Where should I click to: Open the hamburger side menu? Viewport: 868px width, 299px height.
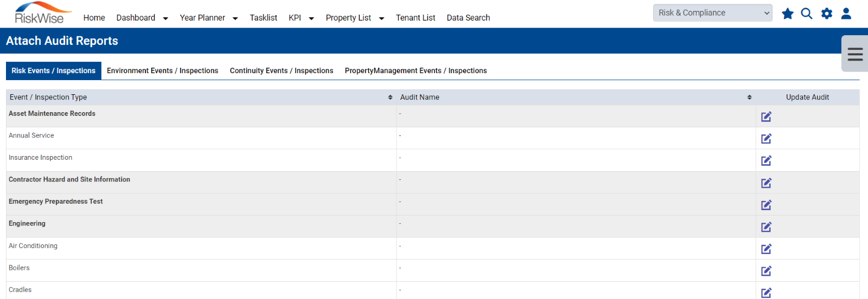point(855,54)
